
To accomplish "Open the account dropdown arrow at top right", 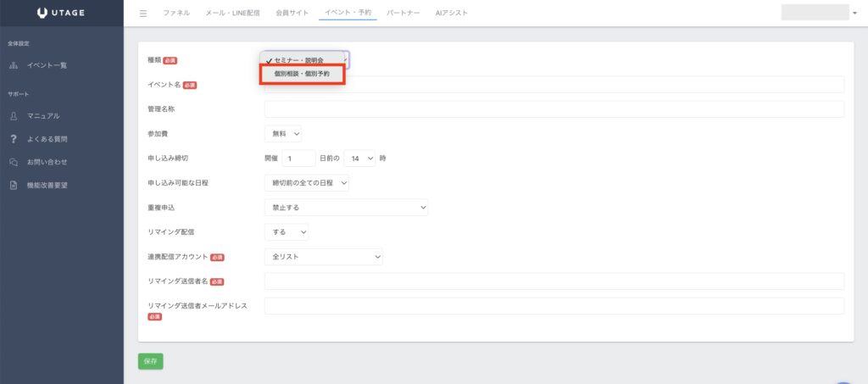I will pos(854,13).
